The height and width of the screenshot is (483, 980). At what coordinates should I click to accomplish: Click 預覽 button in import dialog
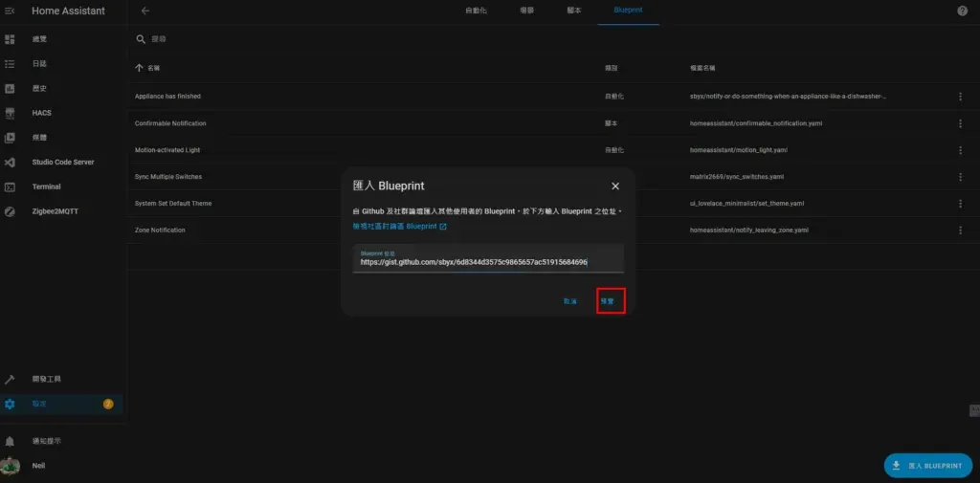coord(608,300)
